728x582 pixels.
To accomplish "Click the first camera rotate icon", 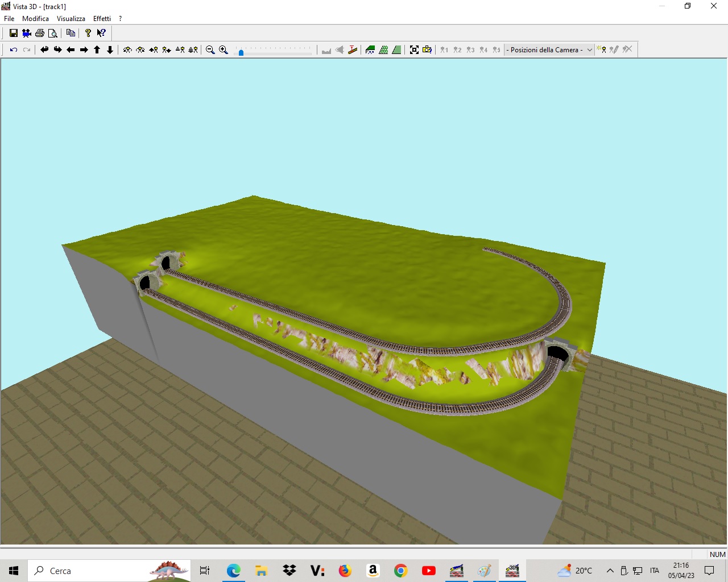I will point(127,50).
